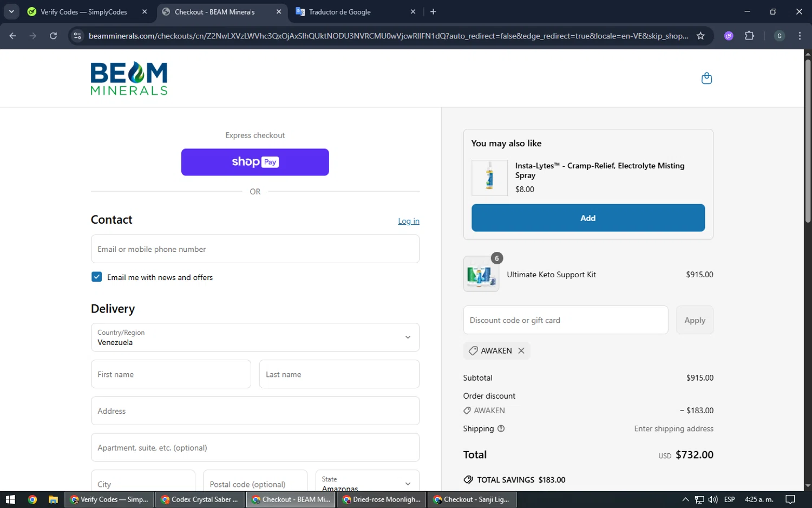This screenshot has width=812, height=508.
Task: Open the network icon in system tray
Action: pos(699,499)
